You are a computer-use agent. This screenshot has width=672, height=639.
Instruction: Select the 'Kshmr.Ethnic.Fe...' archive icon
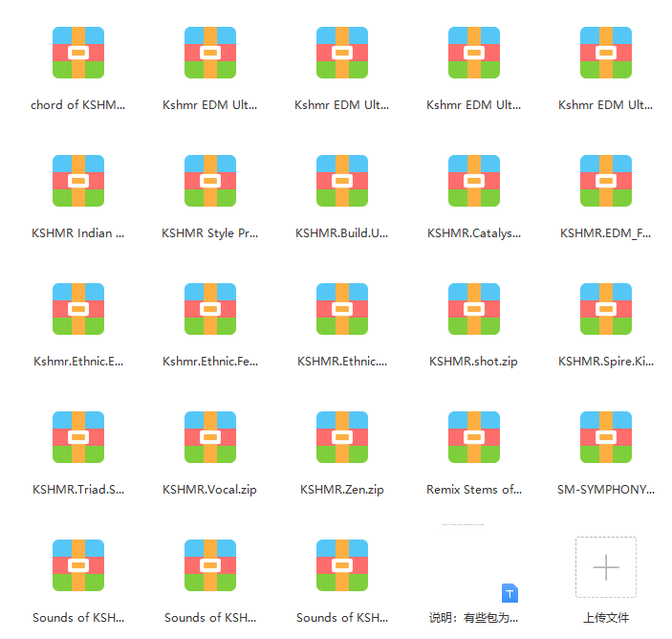(x=210, y=309)
